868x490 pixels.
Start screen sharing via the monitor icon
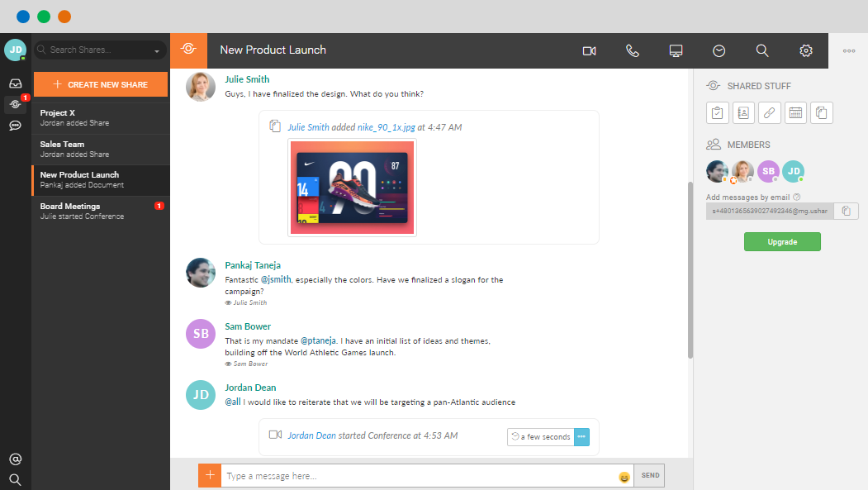click(x=676, y=50)
